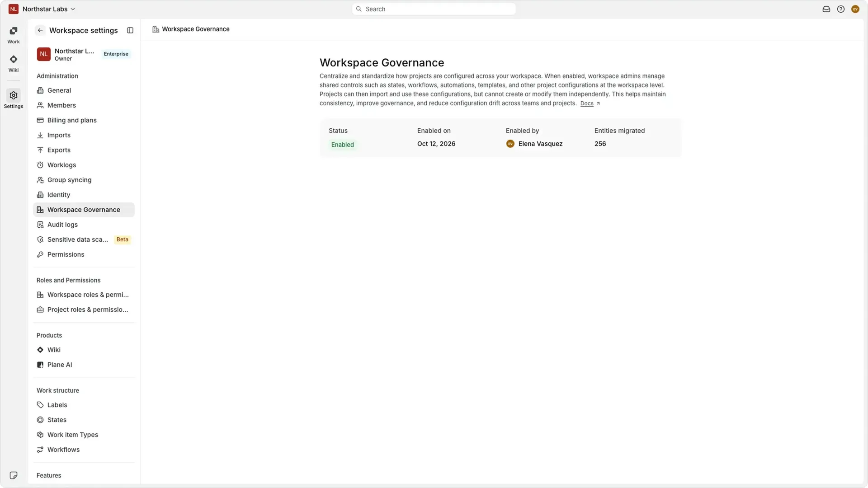Open Labels settings
The image size is (868, 488).
84,405
